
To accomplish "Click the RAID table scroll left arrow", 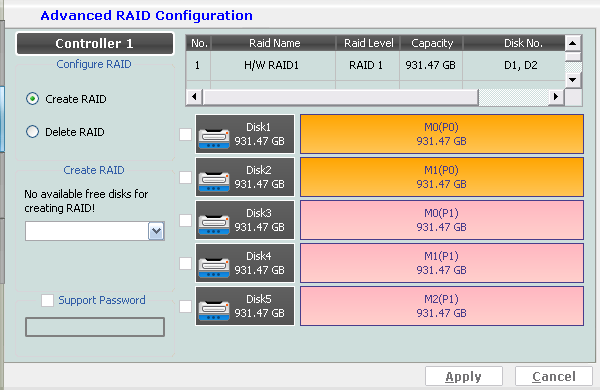I will click(194, 96).
